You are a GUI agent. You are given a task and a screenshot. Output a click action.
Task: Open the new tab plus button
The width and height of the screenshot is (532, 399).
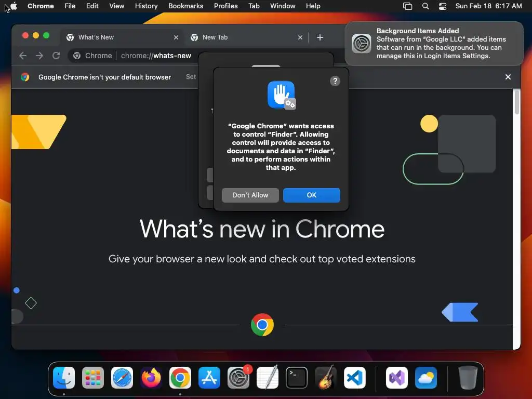[320, 37]
